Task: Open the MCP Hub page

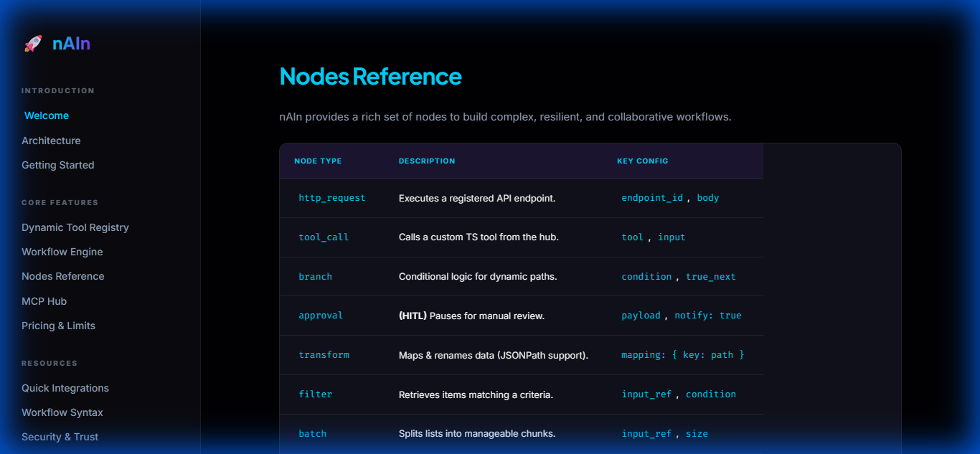Action: coord(44,301)
